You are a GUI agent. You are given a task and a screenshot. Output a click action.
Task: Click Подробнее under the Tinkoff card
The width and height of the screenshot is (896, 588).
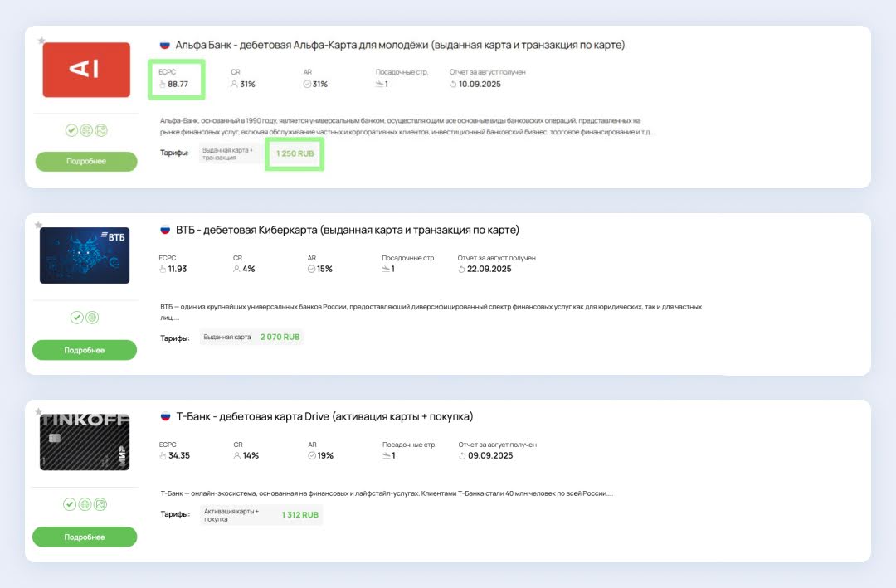coord(85,537)
